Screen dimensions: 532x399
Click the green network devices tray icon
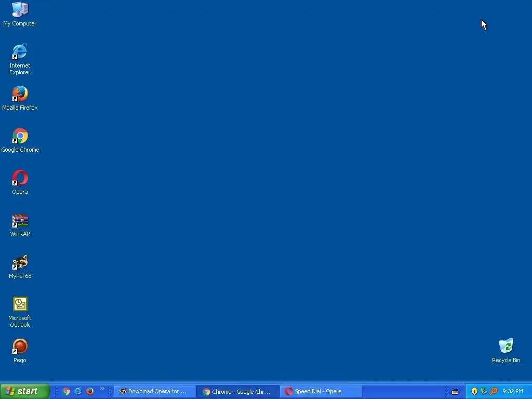[x=484, y=391]
